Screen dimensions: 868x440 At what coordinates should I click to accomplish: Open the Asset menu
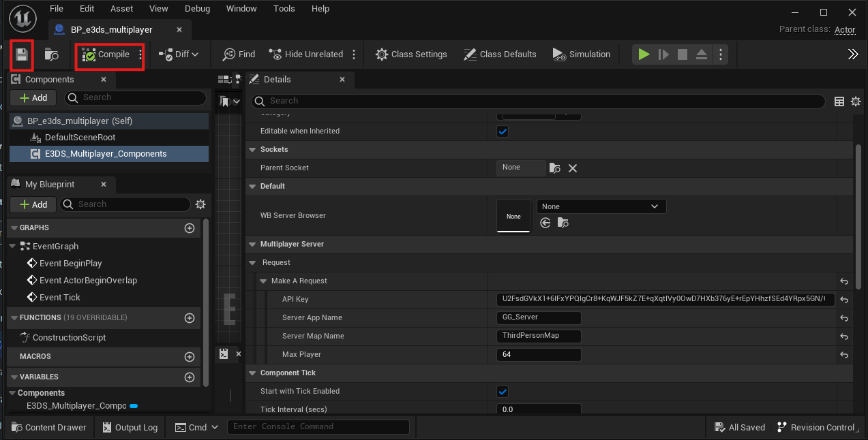(x=122, y=9)
